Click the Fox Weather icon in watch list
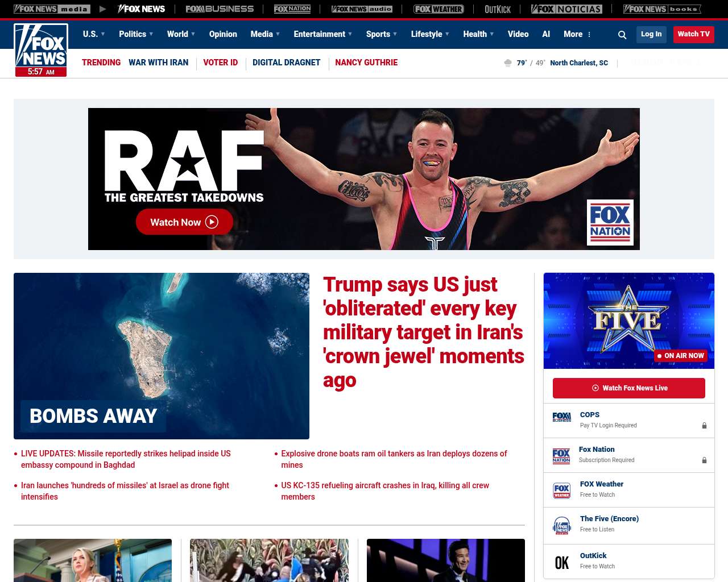 pyautogui.click(x=561, y=490)
